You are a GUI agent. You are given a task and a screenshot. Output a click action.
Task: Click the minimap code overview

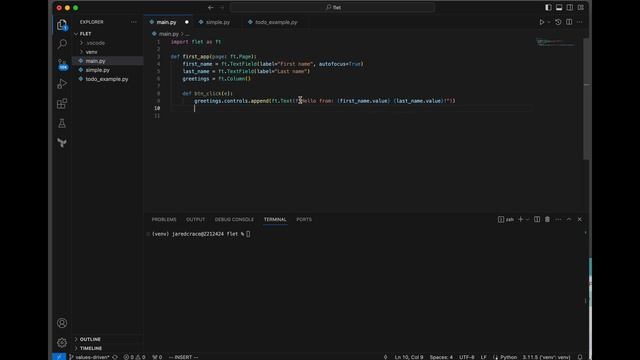(556, 42)
